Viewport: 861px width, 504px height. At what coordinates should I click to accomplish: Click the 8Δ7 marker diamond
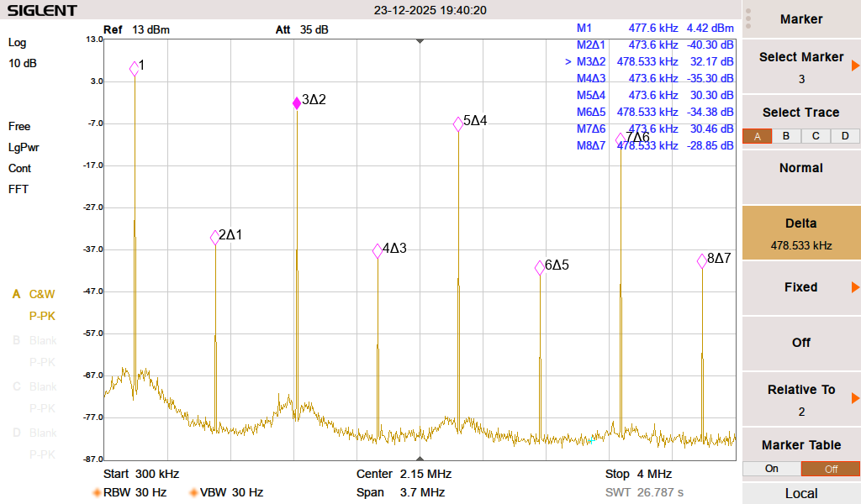pos(702,261)
